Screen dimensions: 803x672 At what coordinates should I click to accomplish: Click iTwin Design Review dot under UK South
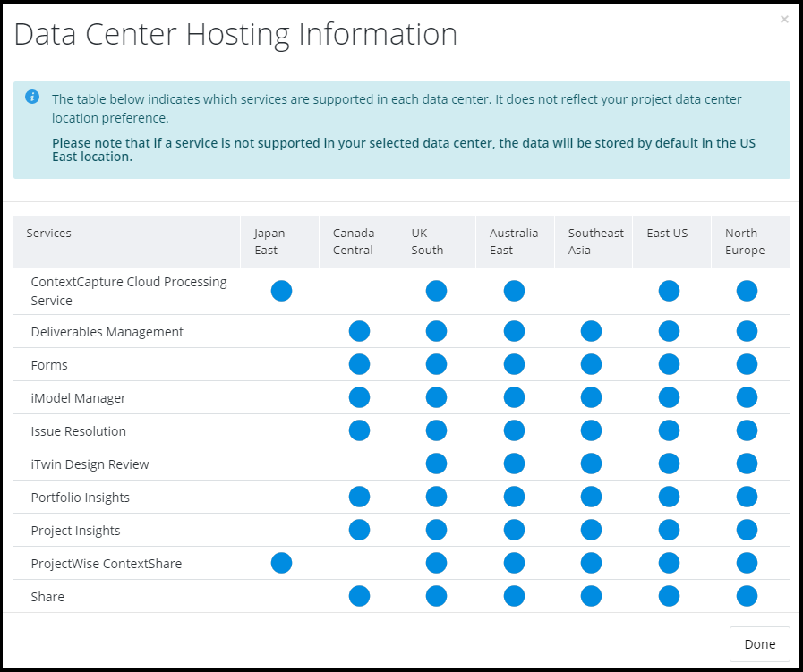pyautogui.click(x=436, y=464)
